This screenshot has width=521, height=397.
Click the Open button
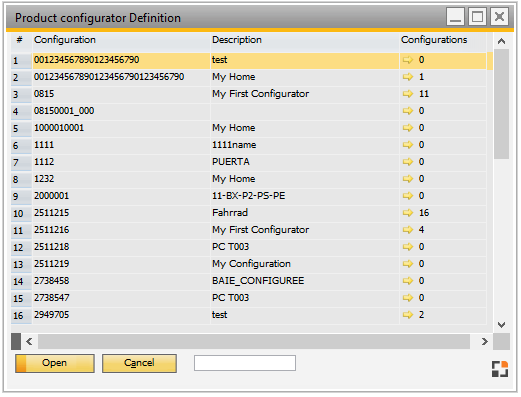click(x=55, y=363)
